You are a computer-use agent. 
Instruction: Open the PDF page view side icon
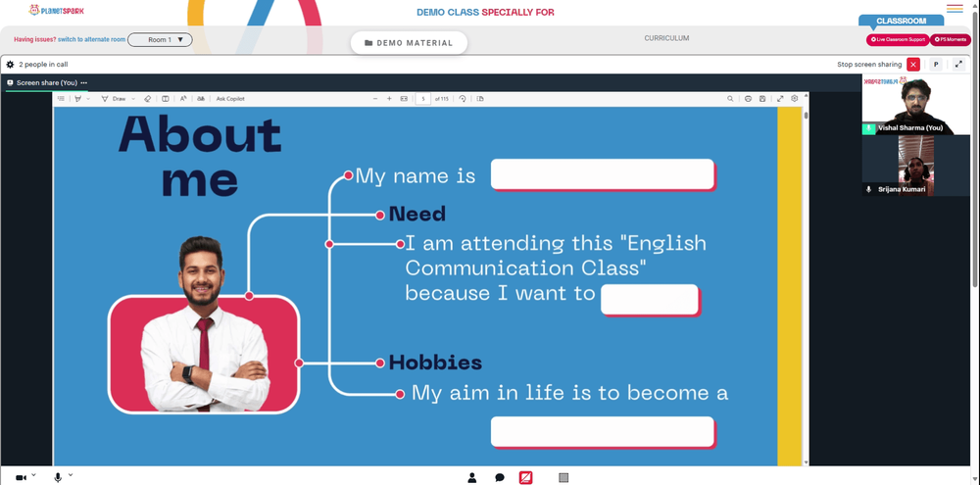480,99
